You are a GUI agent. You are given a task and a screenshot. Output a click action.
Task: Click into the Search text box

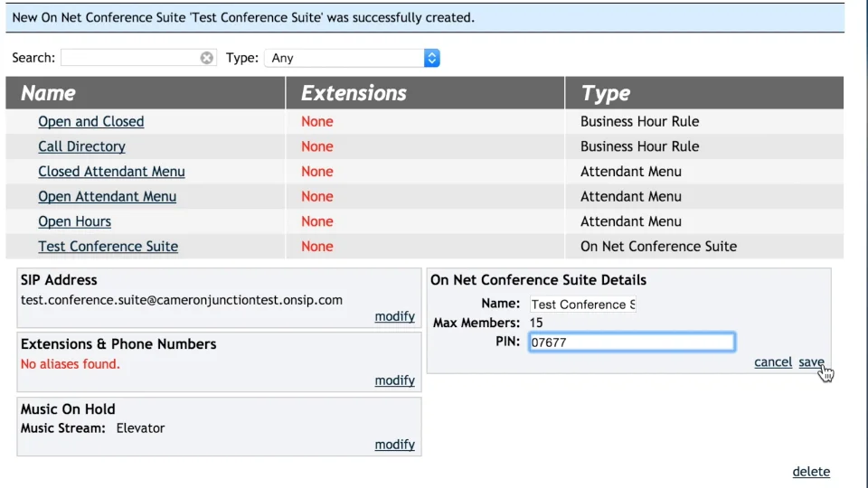pyautogui.click(x=131, y=58)
